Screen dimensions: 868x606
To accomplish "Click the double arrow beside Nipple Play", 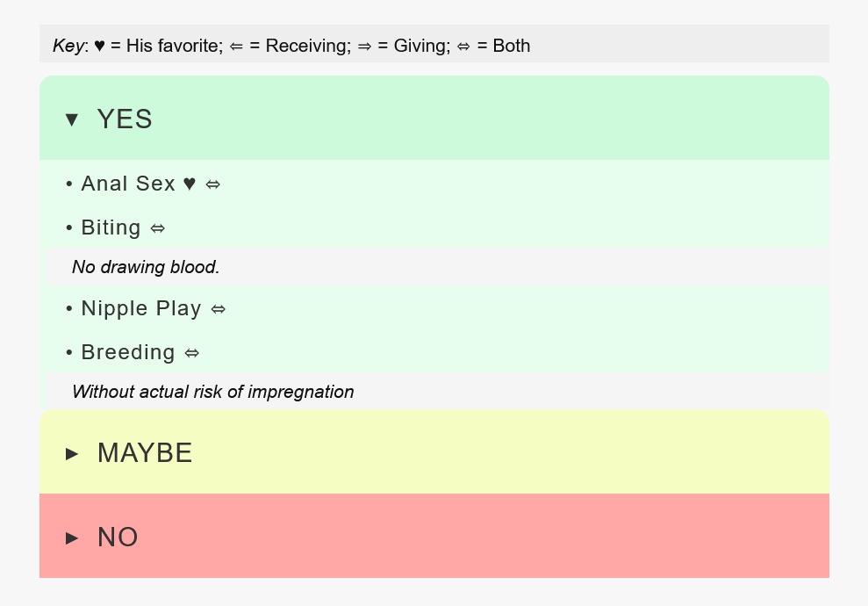I will click(x=219, y=309).
